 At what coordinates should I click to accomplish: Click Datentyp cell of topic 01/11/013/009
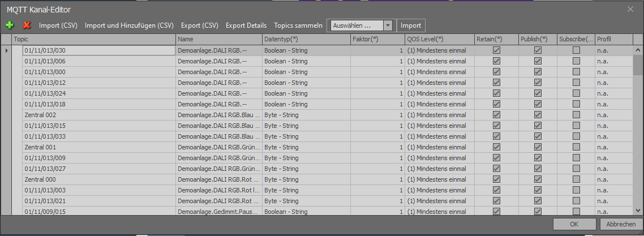306,157
